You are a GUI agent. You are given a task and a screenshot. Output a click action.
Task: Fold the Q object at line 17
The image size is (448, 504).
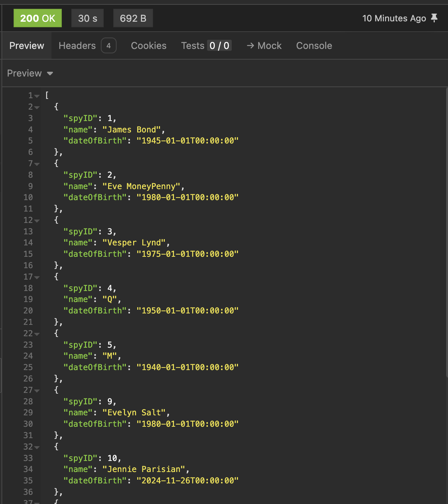coord(37,277)
